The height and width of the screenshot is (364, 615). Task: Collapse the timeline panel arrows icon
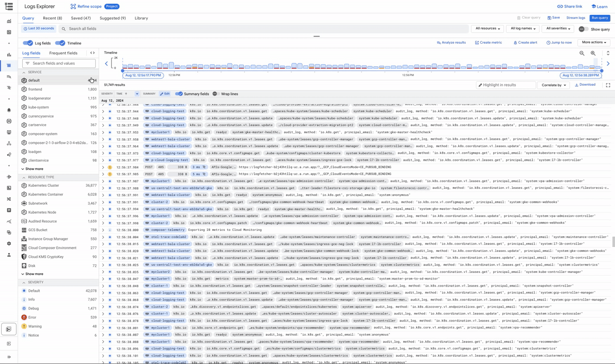(x=608, y=53)
